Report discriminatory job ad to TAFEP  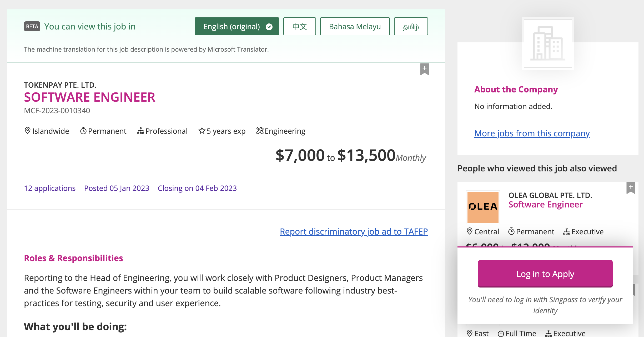pyautogui.click(x=354, y=231)
